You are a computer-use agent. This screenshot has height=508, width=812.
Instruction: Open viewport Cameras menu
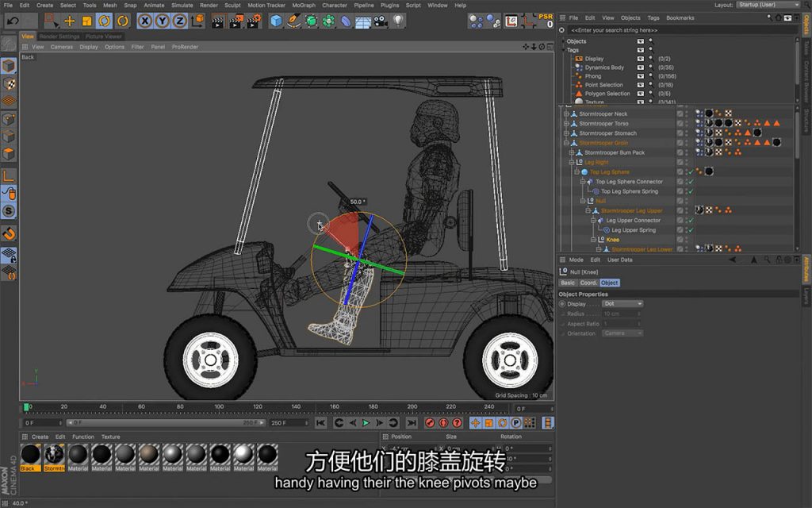click(62, 47)
